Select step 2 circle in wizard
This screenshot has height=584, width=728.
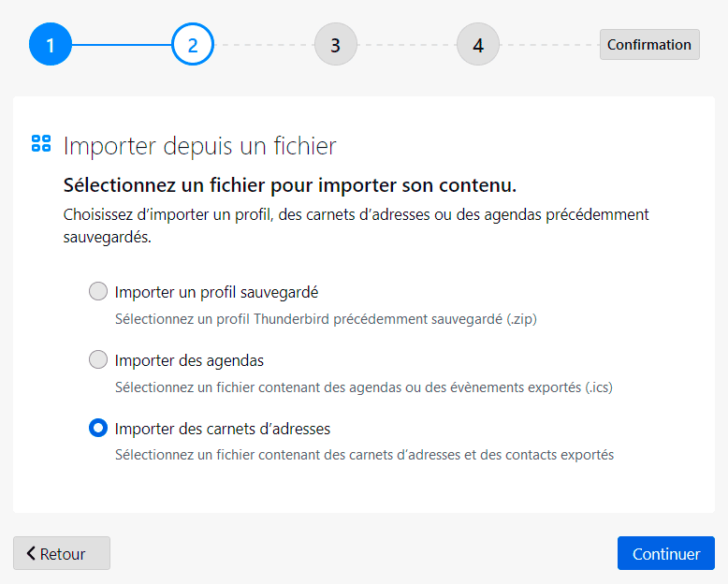(193, 44)
